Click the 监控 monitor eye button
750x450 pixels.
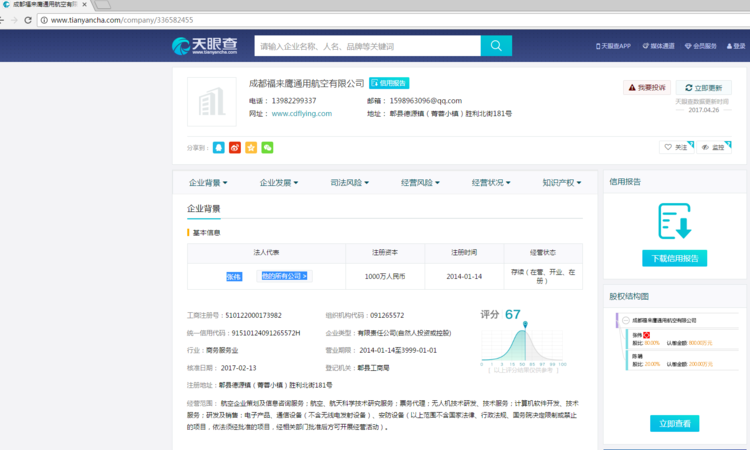pyautogui.click(x=714, y=147)
